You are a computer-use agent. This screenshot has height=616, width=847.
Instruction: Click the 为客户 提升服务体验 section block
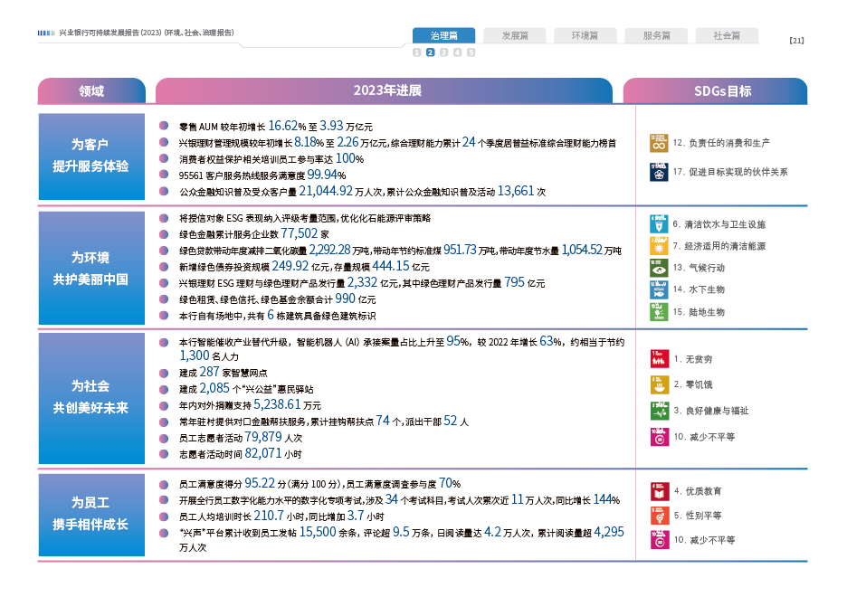(90, 156)
